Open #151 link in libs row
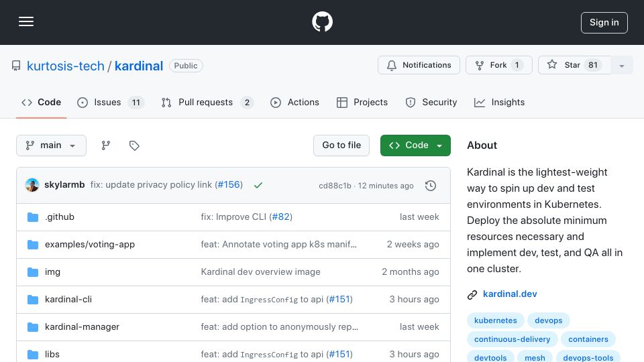The image size is (644, 362). 339,354
